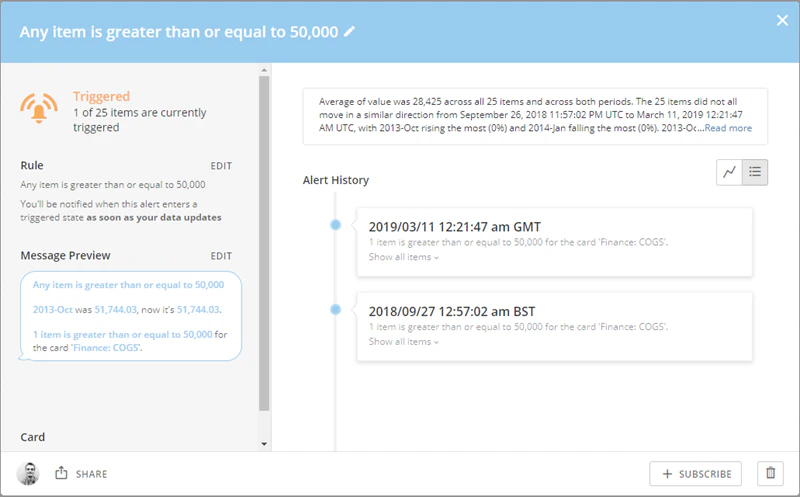Click the '2018/09/27 12:57:02 am BST' heading
Screen dimensions: 800x497
[x=452, y=312]
